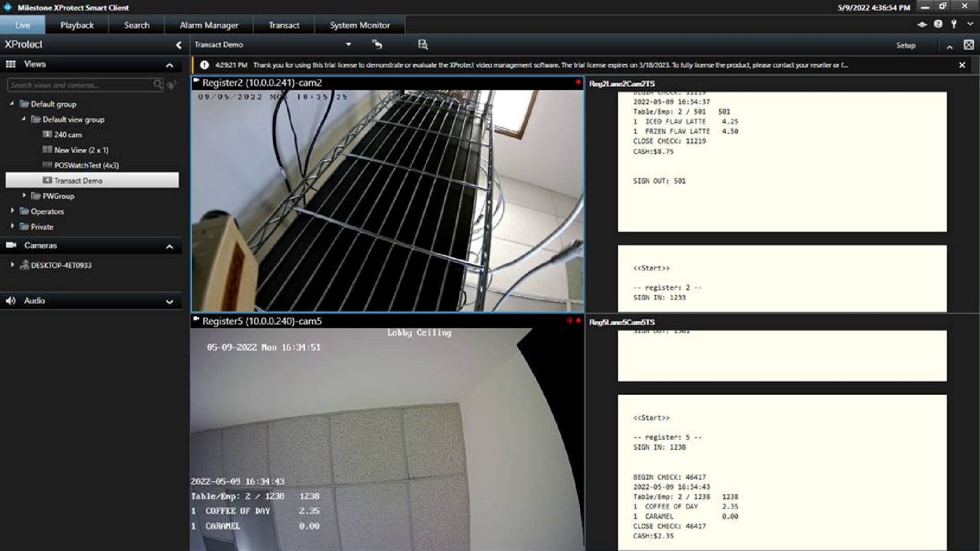Screen dimensions: 980x551
Task: Select the POSWatchTest (4x3) view
Action: pos(86,165)
